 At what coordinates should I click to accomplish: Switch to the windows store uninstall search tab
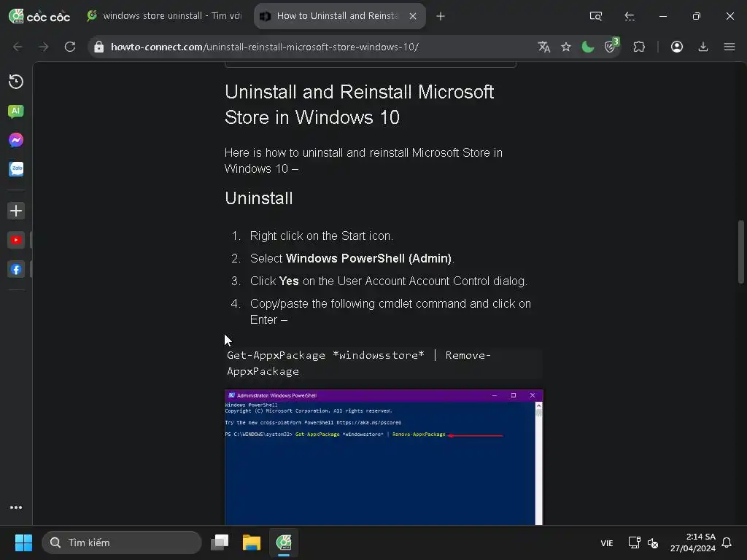pos(165,16)
